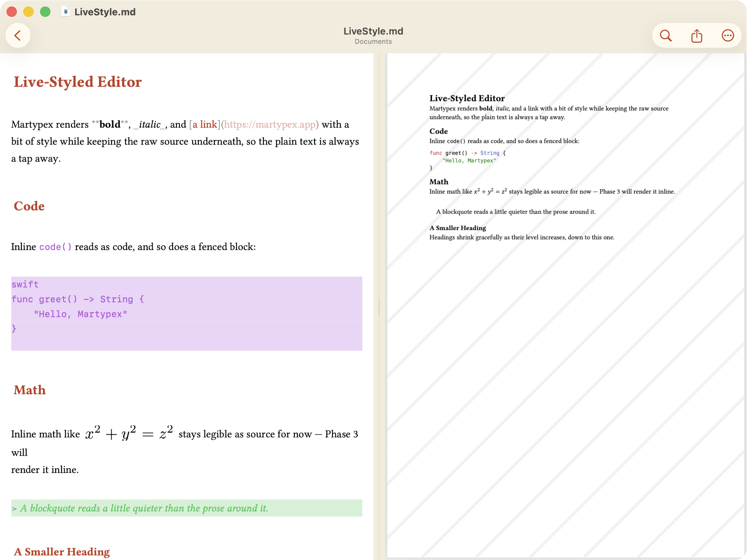This screenshot has height=560, width=747.
Task: Click preview's 'A Smaller Heading'
Action: (x=458, y=228)
